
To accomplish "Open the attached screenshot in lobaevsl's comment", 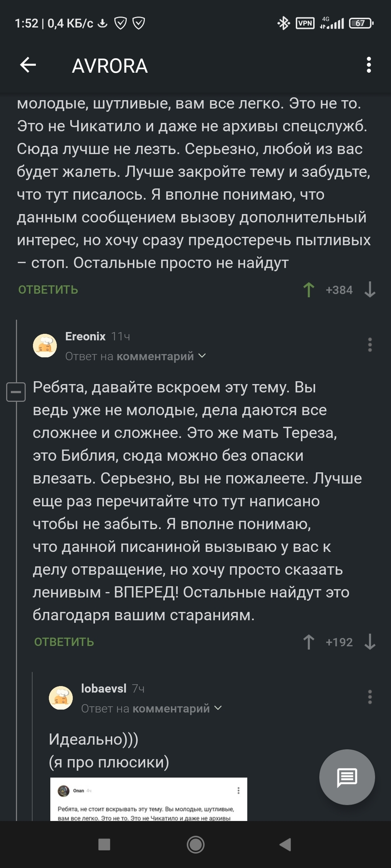I will tap(148, 799).
